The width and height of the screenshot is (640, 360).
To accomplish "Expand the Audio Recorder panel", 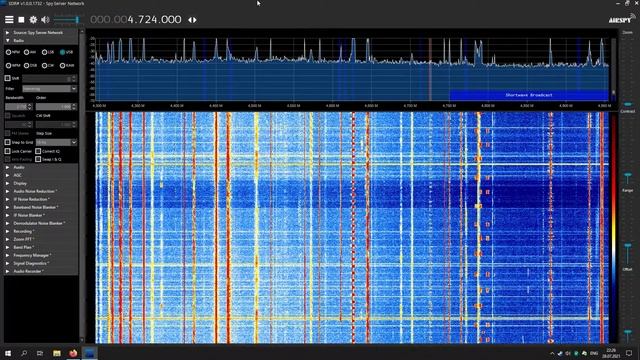I will pos(41,271).
